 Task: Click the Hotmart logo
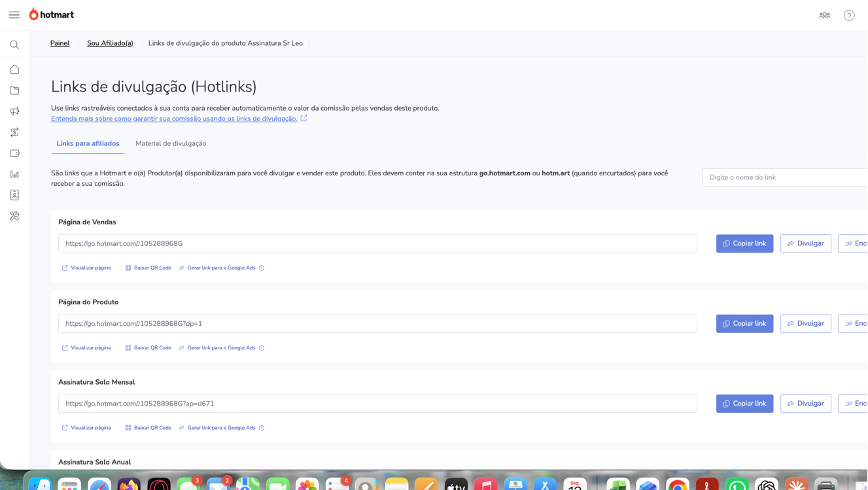click(52, 14)
